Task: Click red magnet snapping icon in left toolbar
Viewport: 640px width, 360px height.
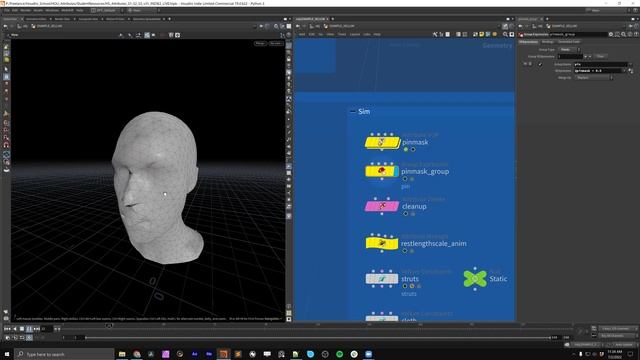Action: point(6,145)
